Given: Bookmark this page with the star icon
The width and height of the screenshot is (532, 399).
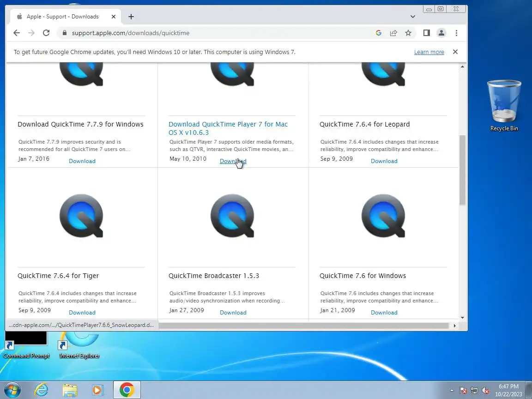Looking at the screenshot, I should click(408, 33).
